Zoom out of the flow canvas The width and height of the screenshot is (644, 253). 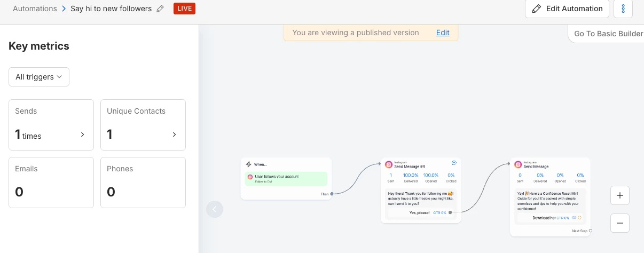(x=620, y=223)
